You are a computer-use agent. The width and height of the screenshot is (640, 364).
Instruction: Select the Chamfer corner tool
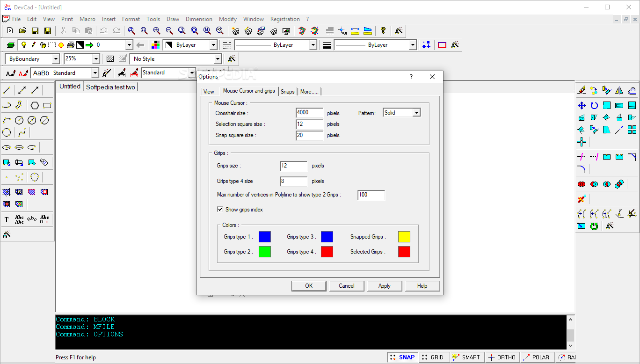click(x=632, y=157)
